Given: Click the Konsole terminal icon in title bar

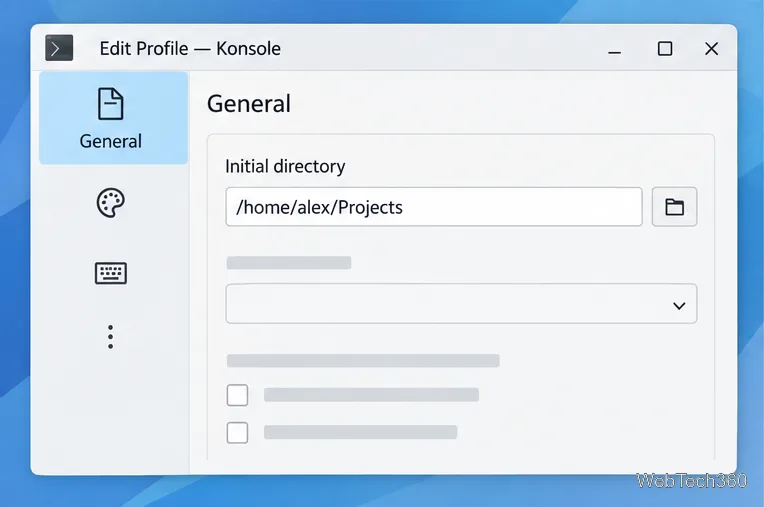Looking at the screenshot, I should (59, 48).
